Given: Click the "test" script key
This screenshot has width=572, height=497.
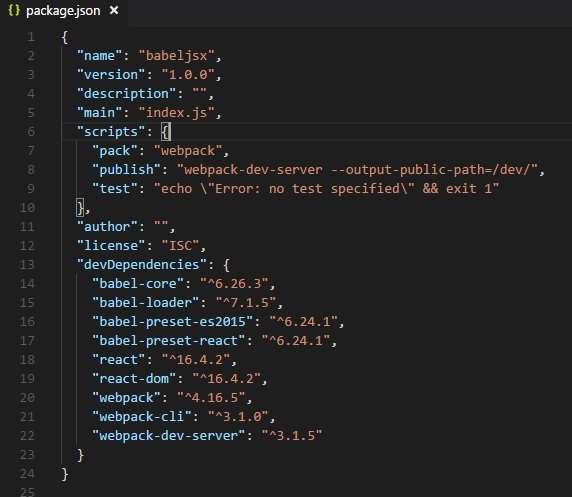Looking at the screenshot, I should [x=115, y=189].
